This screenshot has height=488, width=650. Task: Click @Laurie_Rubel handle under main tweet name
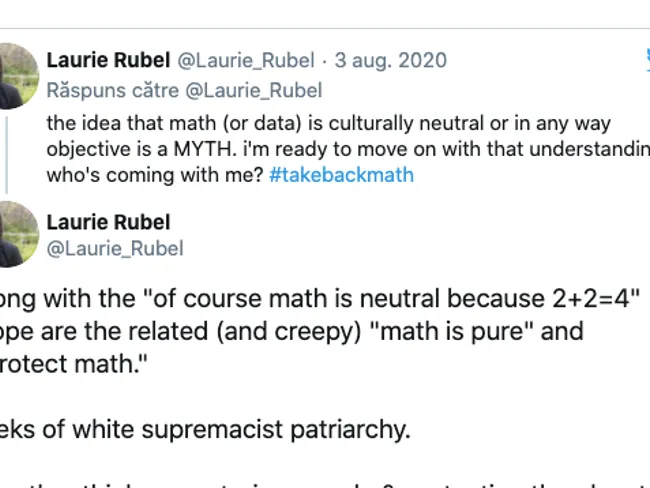(115, 248)
